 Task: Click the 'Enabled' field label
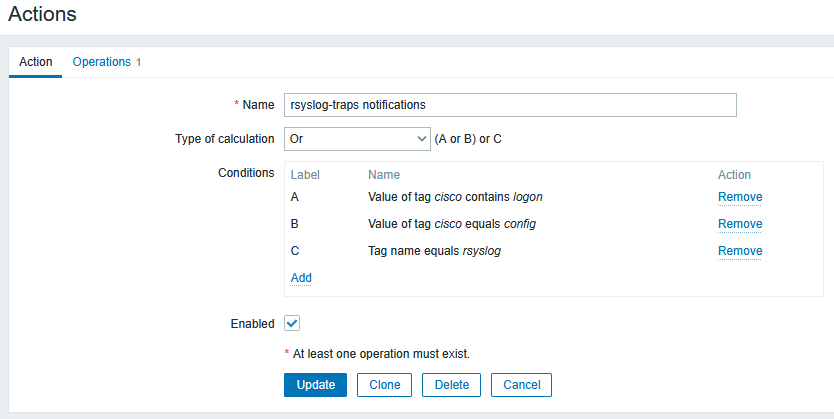(252, 324)
